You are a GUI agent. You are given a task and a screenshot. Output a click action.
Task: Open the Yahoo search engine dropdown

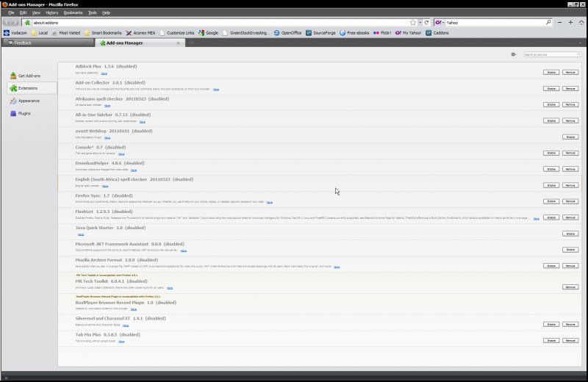pyautogui.click(x=440, y=23)
